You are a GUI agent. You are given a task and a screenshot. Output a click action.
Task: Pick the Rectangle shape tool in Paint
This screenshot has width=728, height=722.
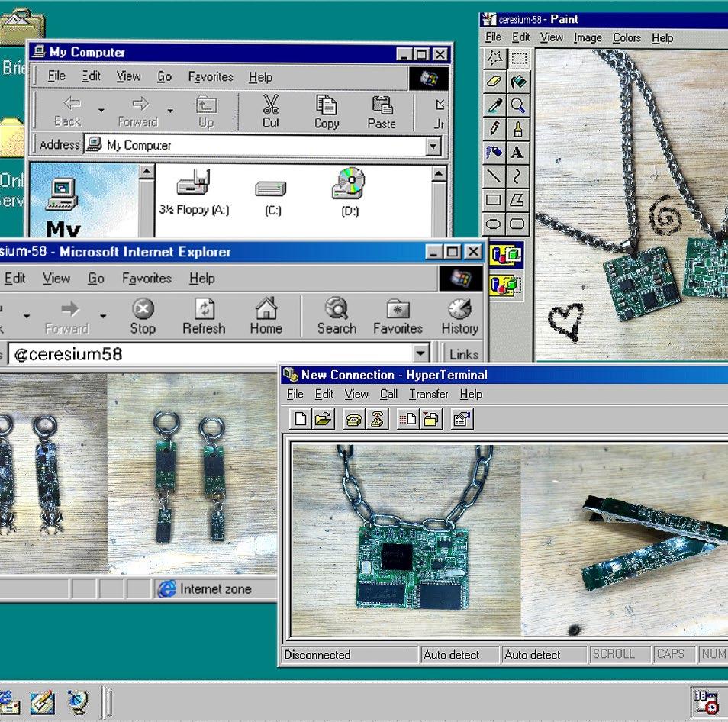pyautogui.click(x=494, y=200)
